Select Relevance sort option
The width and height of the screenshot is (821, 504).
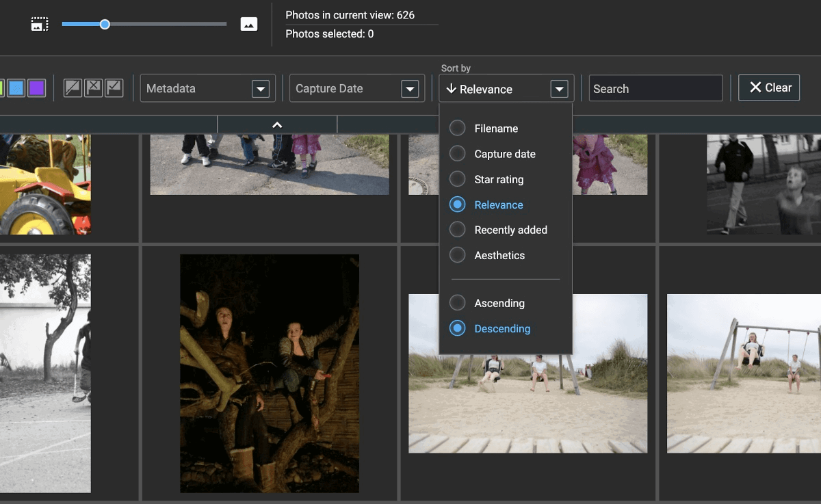coord(486,204)
